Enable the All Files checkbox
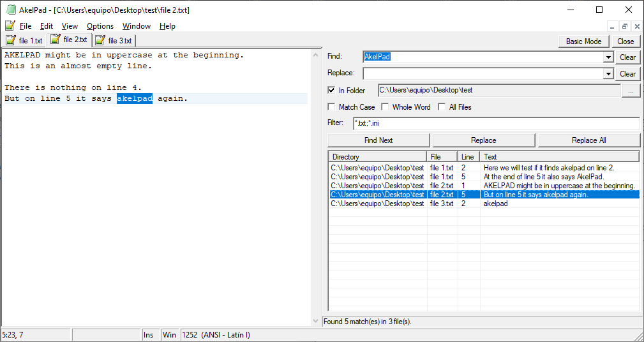The image size is (644, 342). (x=442, y=107)
